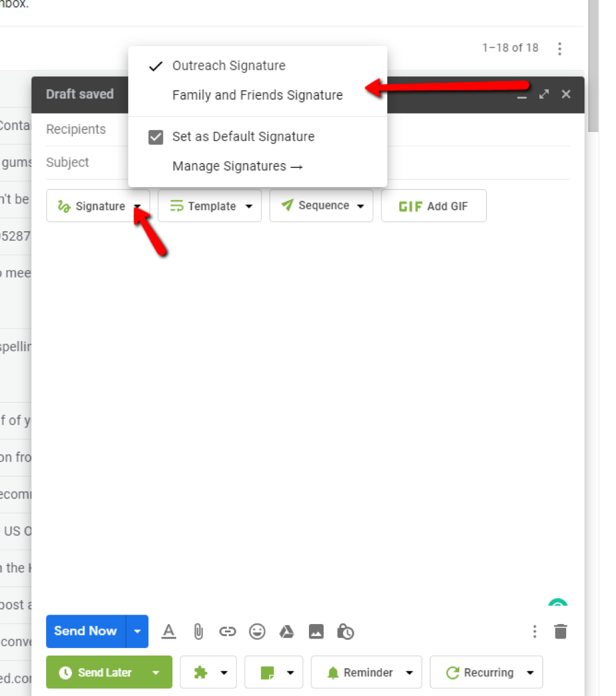The image size is (616, 696).
Task: Toggle confidential mode lock-clock icon
Action: coord(346,632)
